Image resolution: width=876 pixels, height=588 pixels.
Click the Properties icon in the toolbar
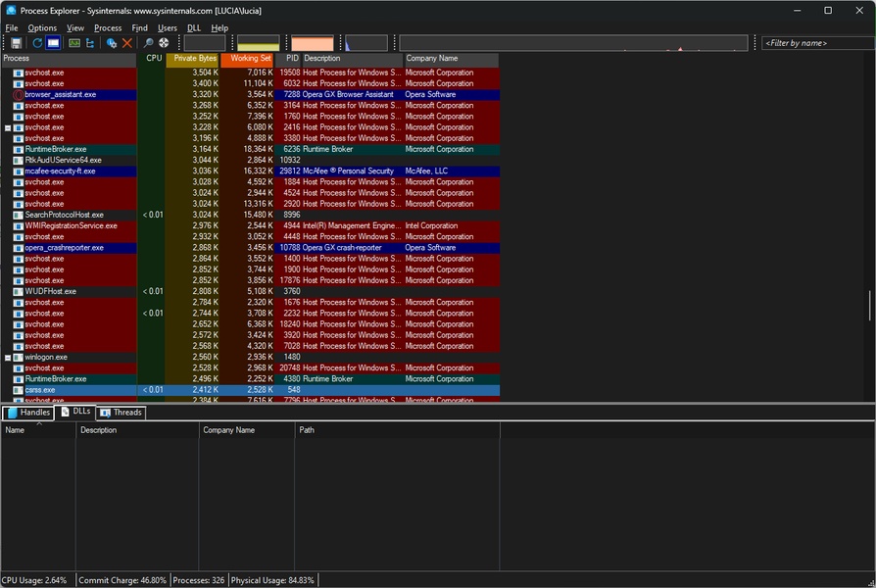point(111,43)
